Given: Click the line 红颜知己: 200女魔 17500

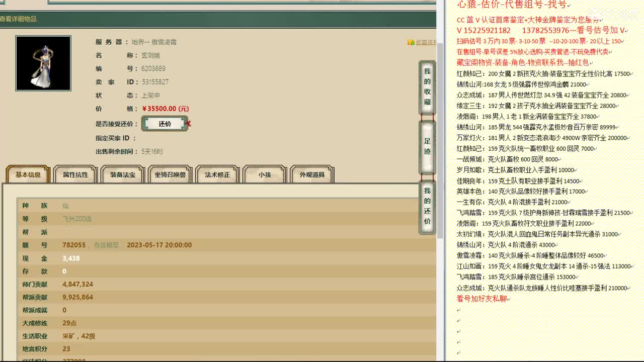Looking at the screenshot, I should tap(543, 73).
